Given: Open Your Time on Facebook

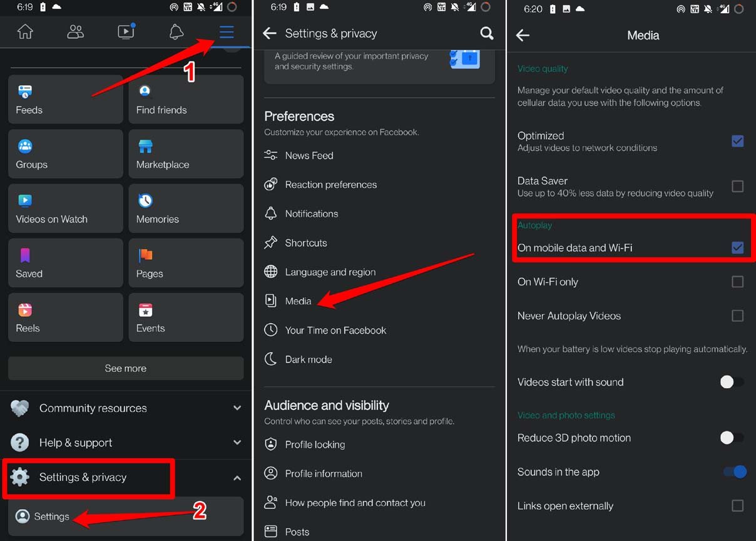Looking at the screenshot, I should click(x=379, y=330).
